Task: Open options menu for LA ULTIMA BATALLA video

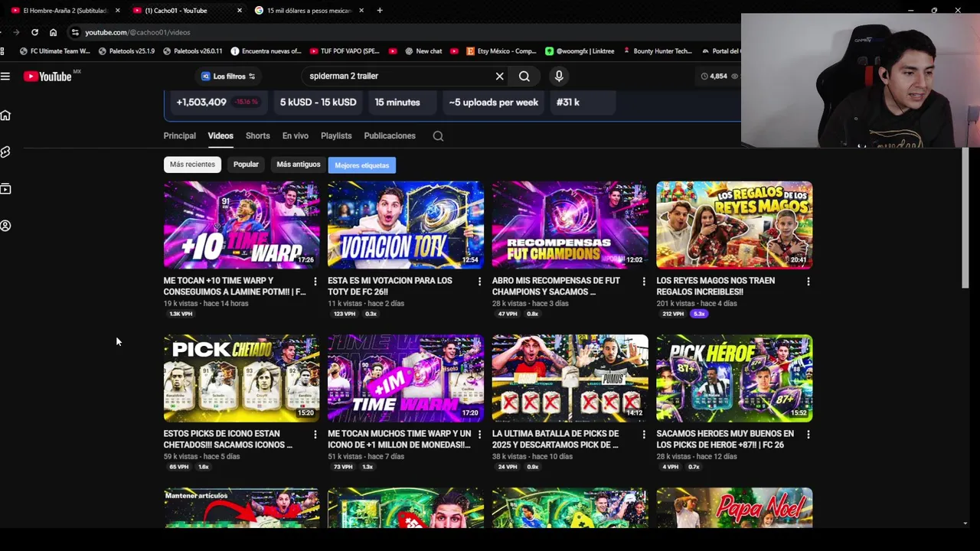Action: point(644,435)
